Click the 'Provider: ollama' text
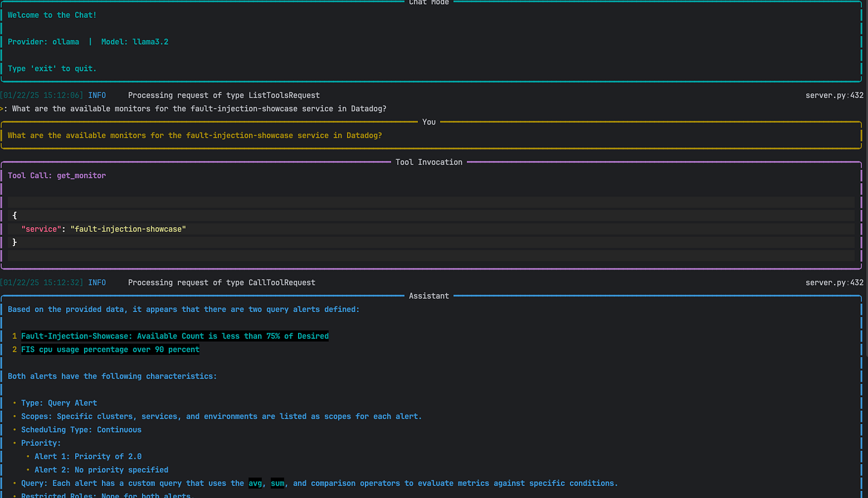 tap(44, 42)
